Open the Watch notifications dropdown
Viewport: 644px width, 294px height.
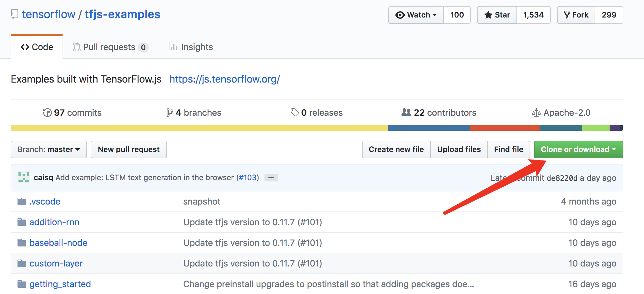point(416,15)
